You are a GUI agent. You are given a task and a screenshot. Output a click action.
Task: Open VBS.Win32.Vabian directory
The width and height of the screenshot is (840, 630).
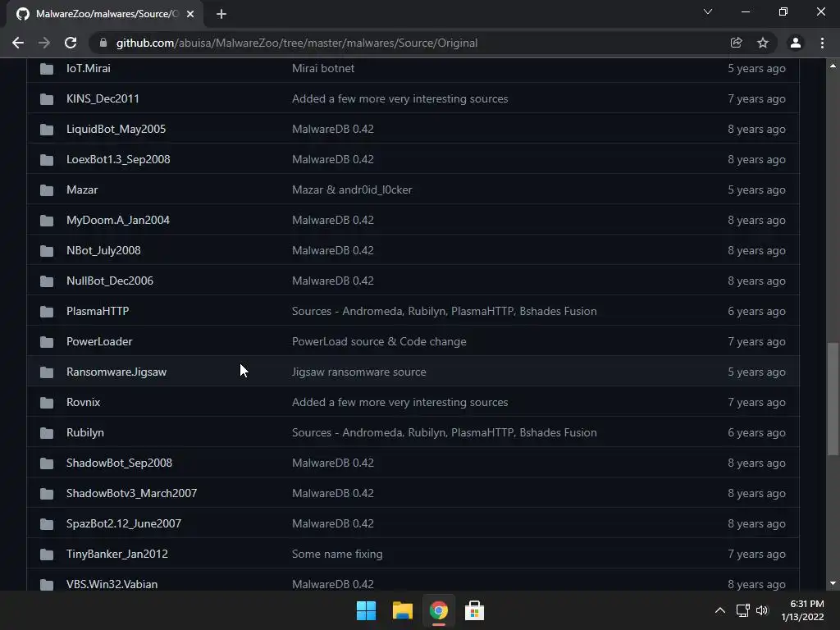[x=112, y=584]
